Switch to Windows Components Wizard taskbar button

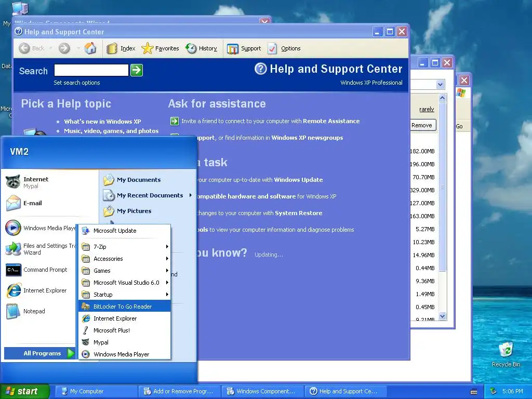click(x=263, y=391)
